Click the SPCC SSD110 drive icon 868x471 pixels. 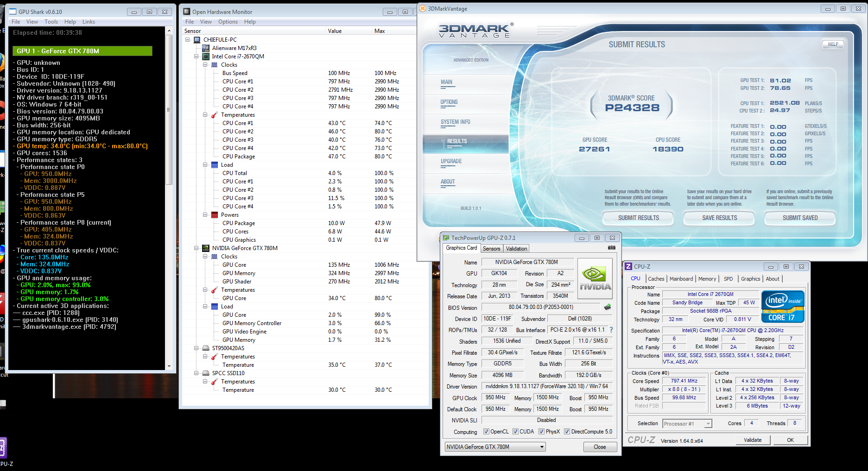click(x=206, y=373)
